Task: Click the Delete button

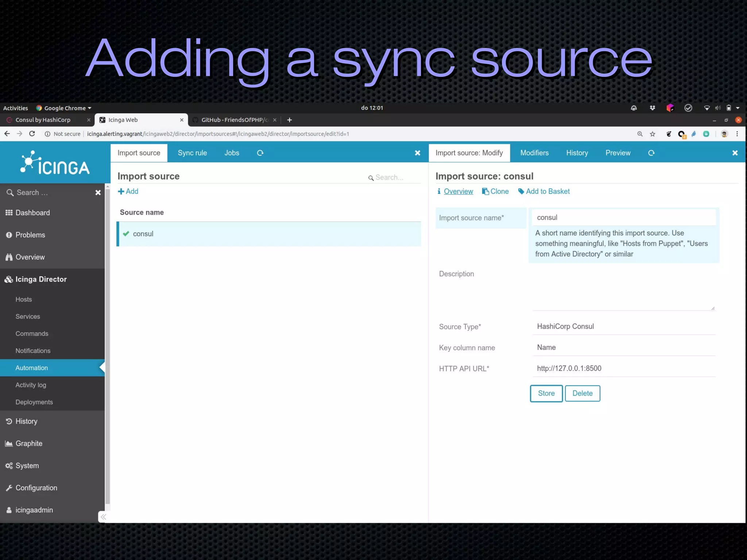Action: [x=582, y=393]
